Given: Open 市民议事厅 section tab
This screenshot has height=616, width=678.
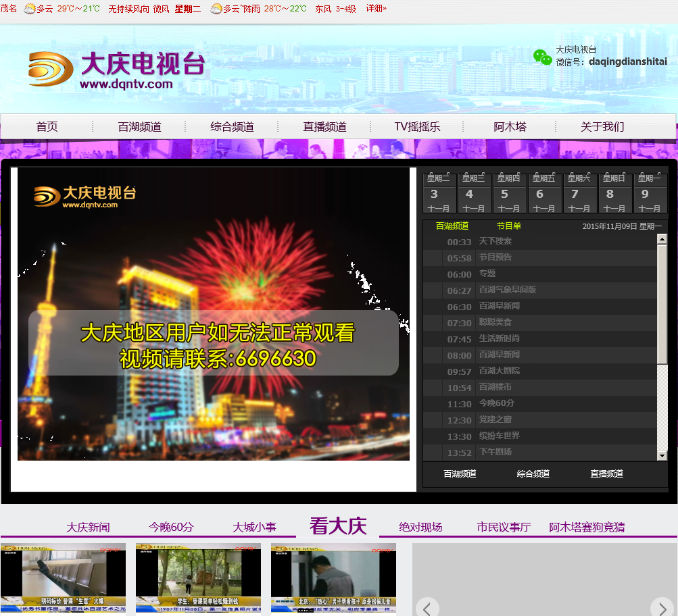Looking at the screenshot, I should [504, 527].
